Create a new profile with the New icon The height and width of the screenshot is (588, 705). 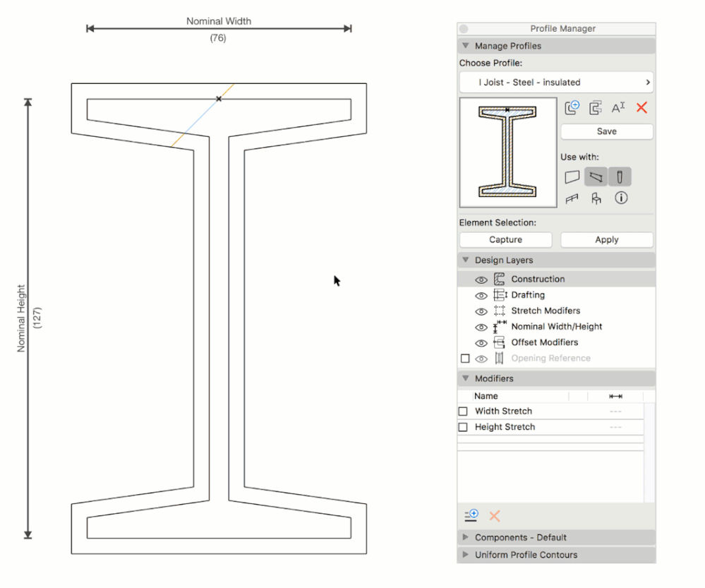(572, 107)
